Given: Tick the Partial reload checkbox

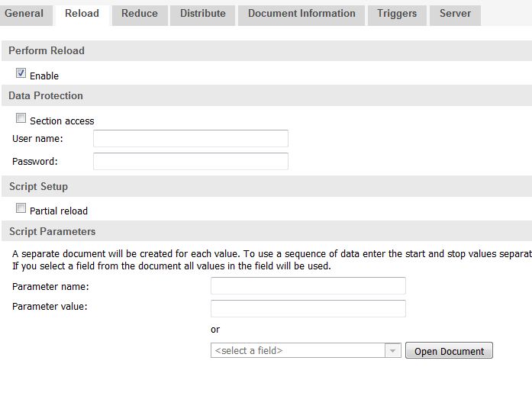Looking at the screenshot, I should pyautogui.click(x=21, y=208).
